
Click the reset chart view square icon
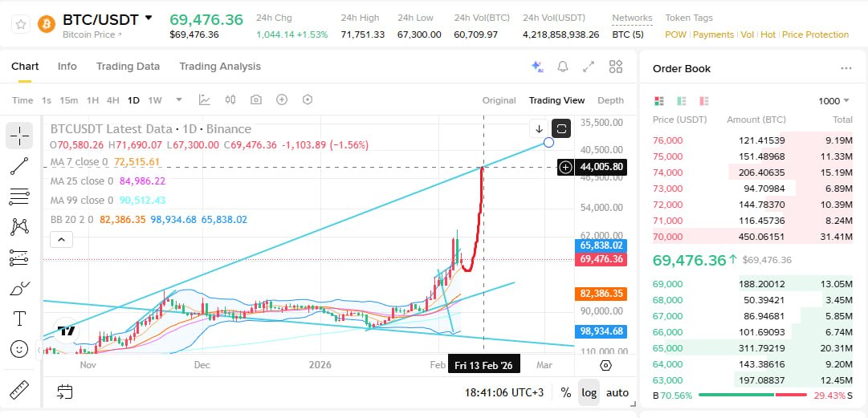point(561,129)
